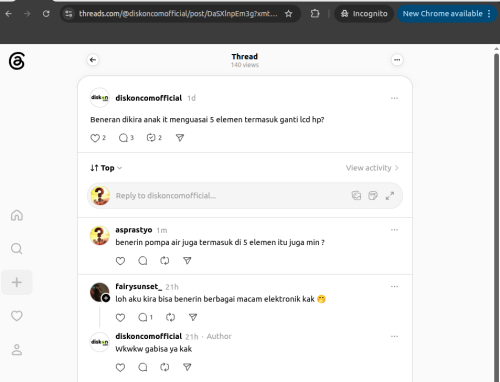Screen dimensions: 500x382
Task: Open replies on the main post
Action: point(126,138)
